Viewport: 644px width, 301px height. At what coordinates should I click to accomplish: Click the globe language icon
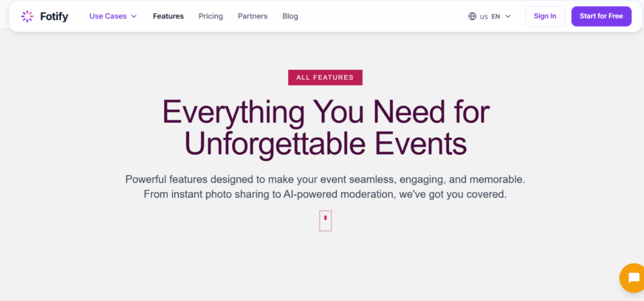472,16
